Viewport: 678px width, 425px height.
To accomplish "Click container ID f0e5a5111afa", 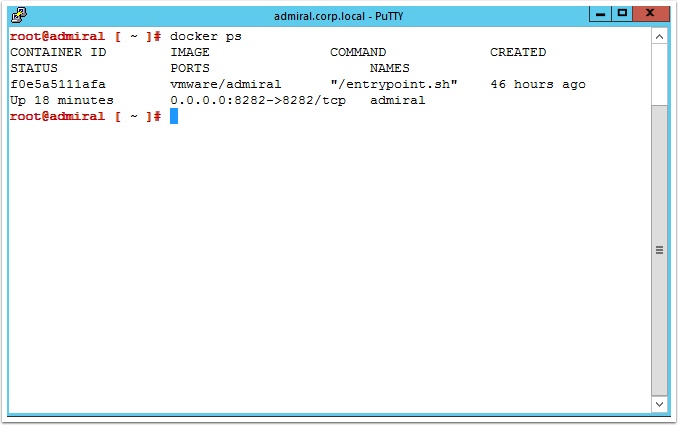I will [x=58, y=84].
